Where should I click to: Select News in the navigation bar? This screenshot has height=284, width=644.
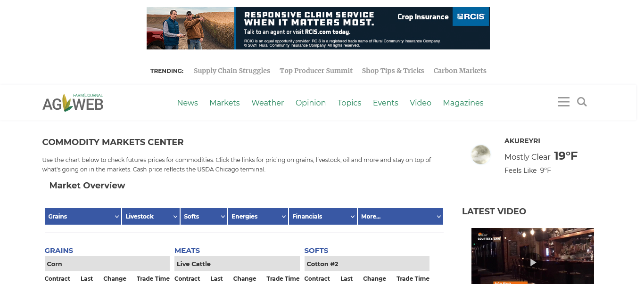click(x=187, y=103)
